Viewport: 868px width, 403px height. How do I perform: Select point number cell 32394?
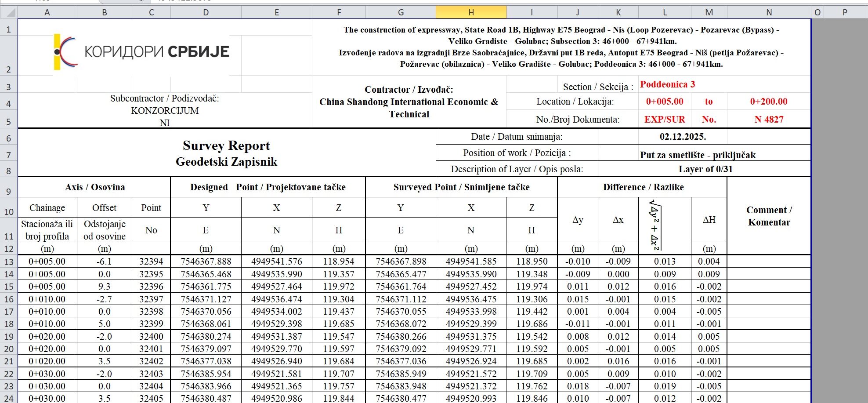pyautogui.click(x=151, y=261)
